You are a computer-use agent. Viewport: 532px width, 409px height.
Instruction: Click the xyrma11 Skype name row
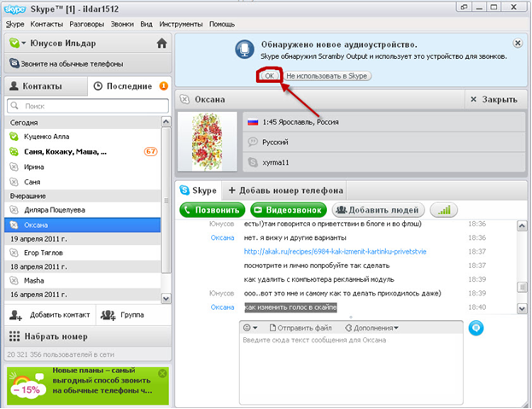tap(384, 162)
